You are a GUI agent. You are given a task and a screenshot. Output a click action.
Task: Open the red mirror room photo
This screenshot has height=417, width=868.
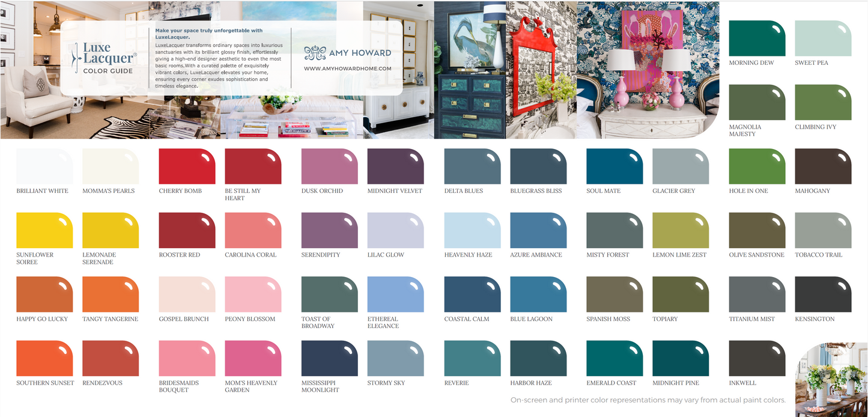pos(541,69)
